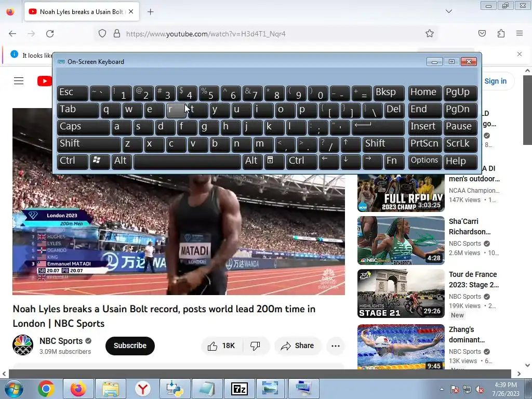Viewport: 532px width, 399px height.
Task: Open Yandex browser from taskbar
Action: point(143,389)
